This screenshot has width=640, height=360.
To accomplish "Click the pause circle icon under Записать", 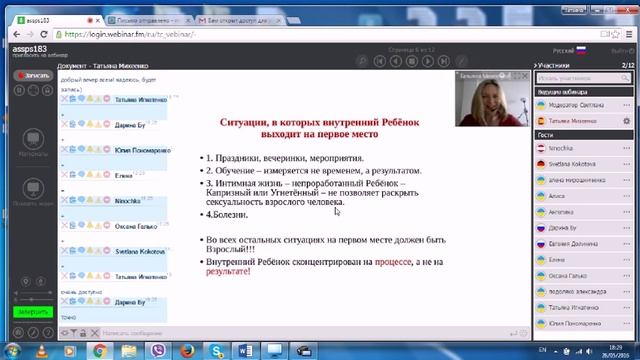I will click(x=19, y=90).
